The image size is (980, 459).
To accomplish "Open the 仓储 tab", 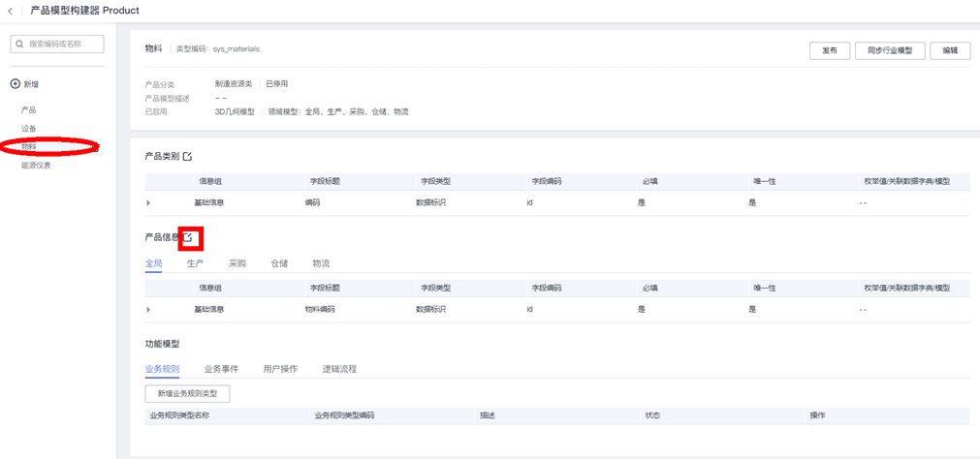I will (279, 263).
